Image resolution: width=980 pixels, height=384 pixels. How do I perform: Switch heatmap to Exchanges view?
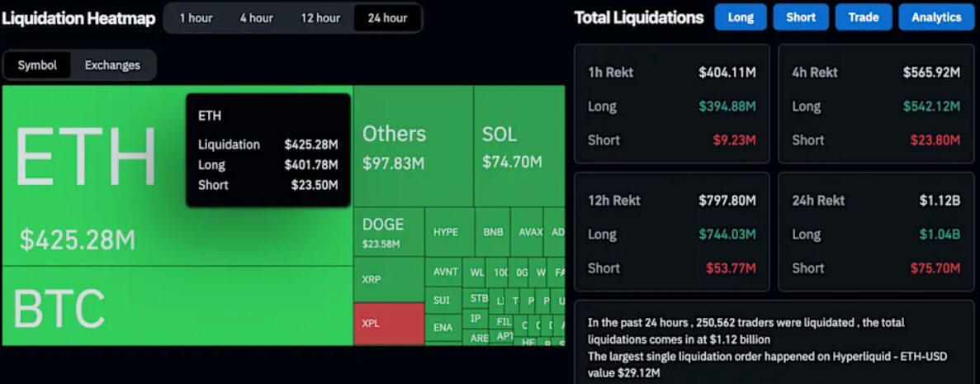(x=112, y=65)
